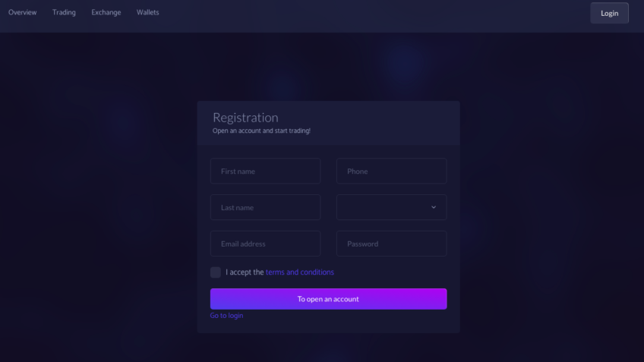Click the Registration heading
This screenshot has height=362, width=644.
245,118
